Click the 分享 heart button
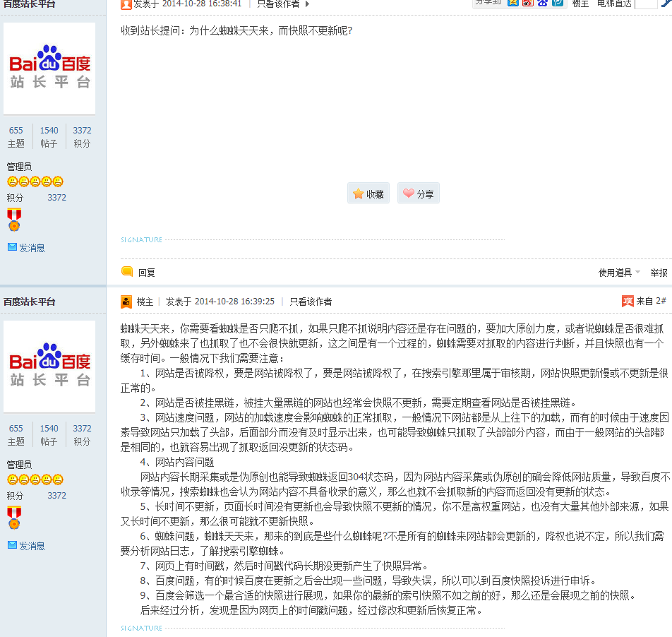672x637 pixels. point(418,194)
